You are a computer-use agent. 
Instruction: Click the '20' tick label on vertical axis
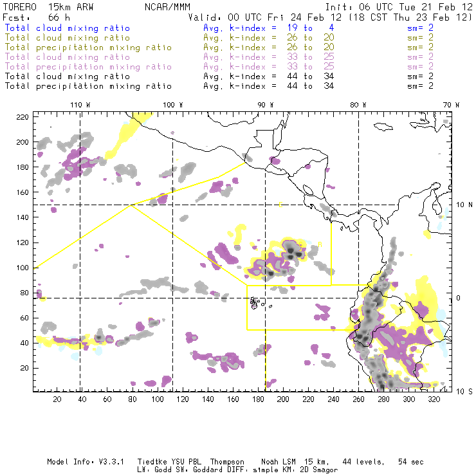[24, 368]
